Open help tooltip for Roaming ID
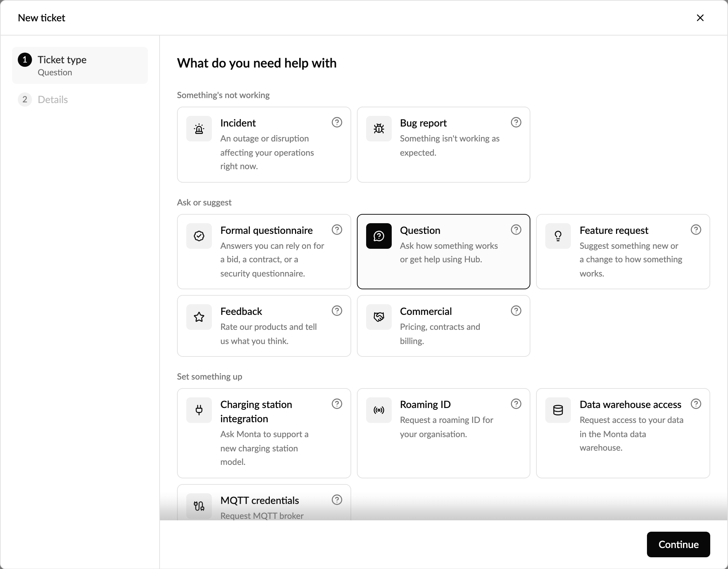The height and width of the screenshot is (569, 728). coord(516,404)
